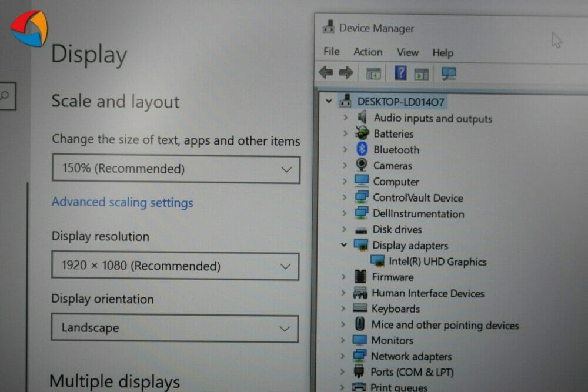
Task: Open the Help menu
Action: [443, 53]
